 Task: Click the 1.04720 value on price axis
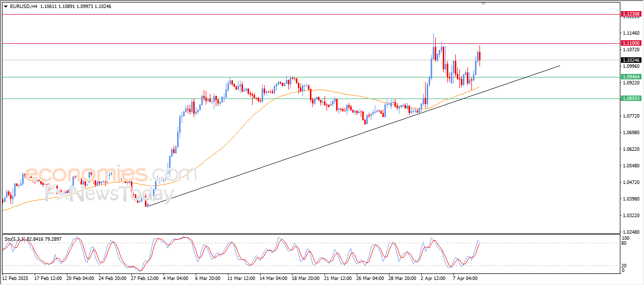click(631, 182)
